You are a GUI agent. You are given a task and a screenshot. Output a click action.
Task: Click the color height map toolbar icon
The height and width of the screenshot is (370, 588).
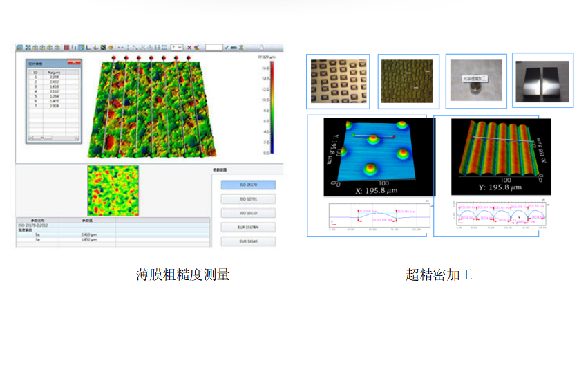pos(81,48)
